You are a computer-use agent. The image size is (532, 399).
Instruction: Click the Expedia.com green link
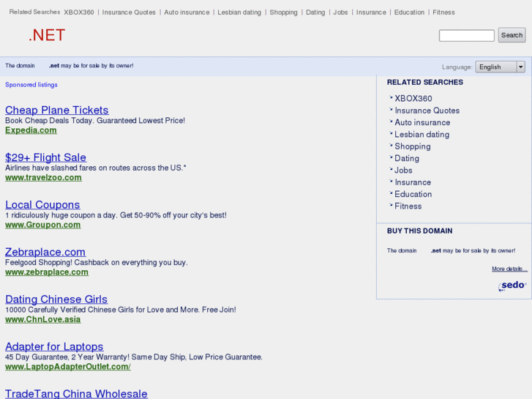coord(31,130)
